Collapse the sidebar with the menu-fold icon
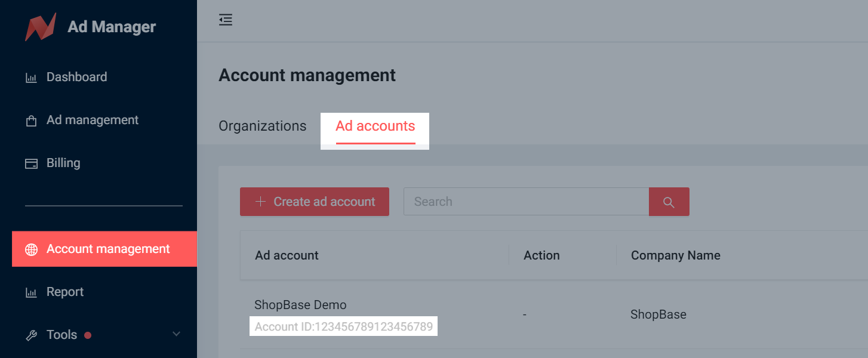 [226, 20]
